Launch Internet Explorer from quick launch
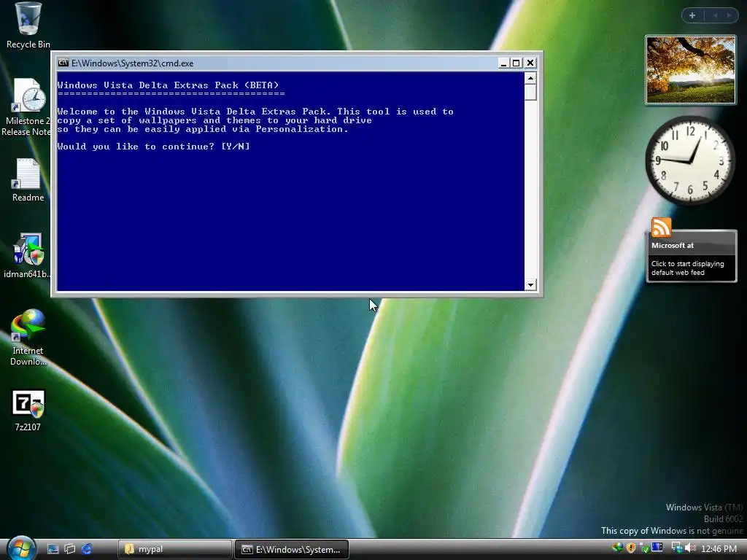The height and width of the screenshot is (560, 747). [x=86, y=549]
